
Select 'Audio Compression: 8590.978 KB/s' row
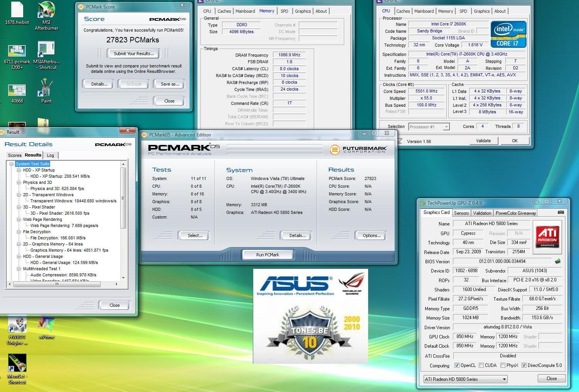coord(63,275)
